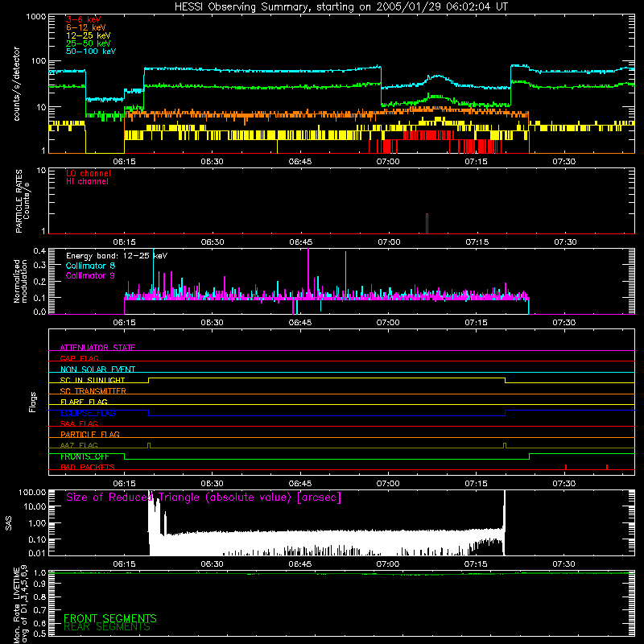Click the Mon. Rate LIVETIME axis label
Image resolution: width=644 pixels, height=644 pixels.
(21, 604)
